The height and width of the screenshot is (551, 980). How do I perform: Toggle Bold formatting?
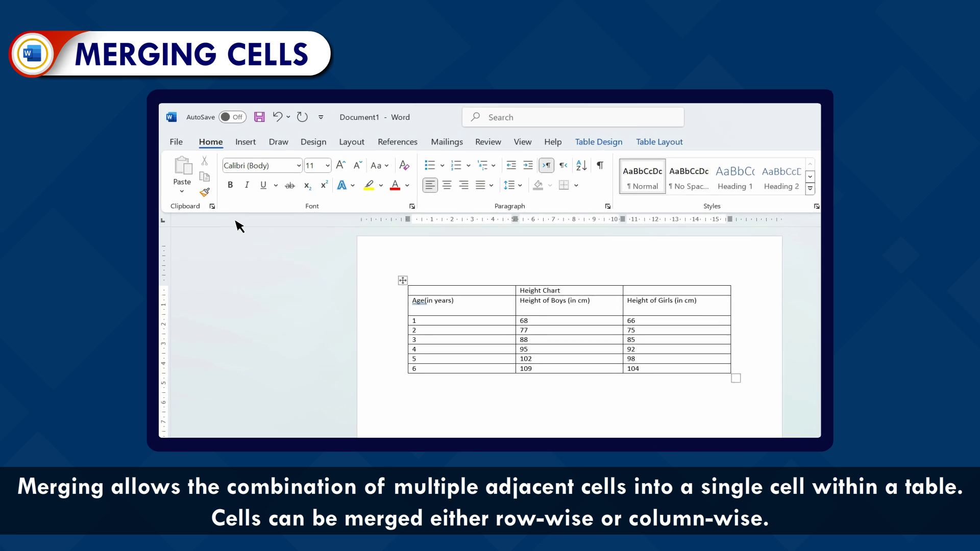point(230,185)
